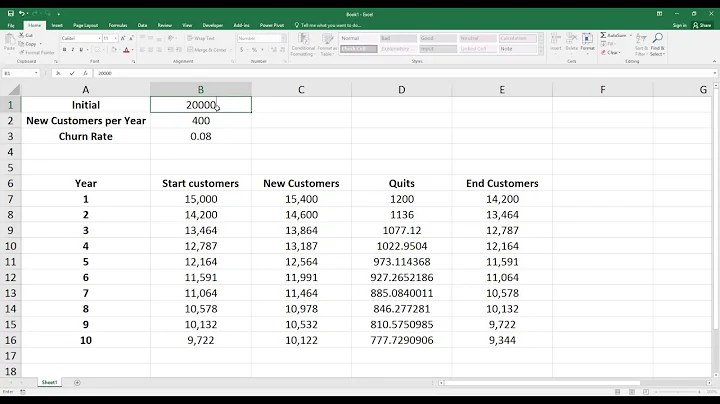
Task: Click cell with value 9,344
Action: pos(502,340)
